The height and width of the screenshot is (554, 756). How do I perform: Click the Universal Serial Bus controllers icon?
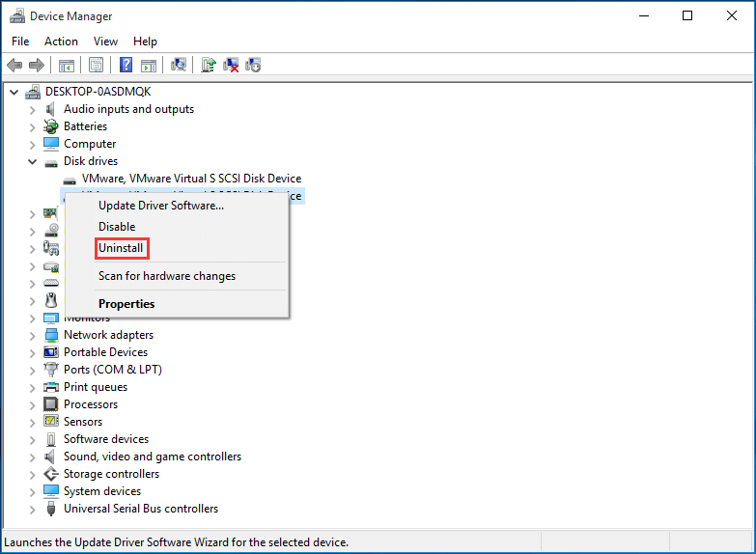pos(51,509)
